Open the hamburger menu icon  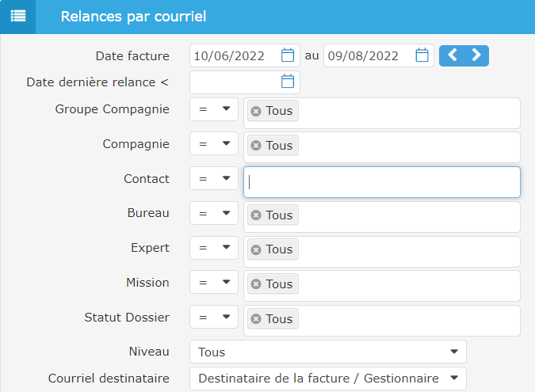17,17
